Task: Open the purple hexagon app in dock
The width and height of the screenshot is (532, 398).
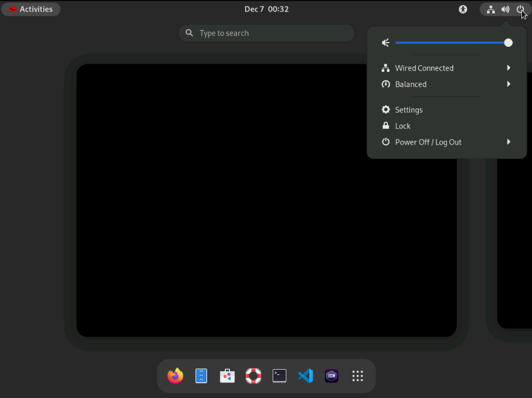Action: click(332, 375)
